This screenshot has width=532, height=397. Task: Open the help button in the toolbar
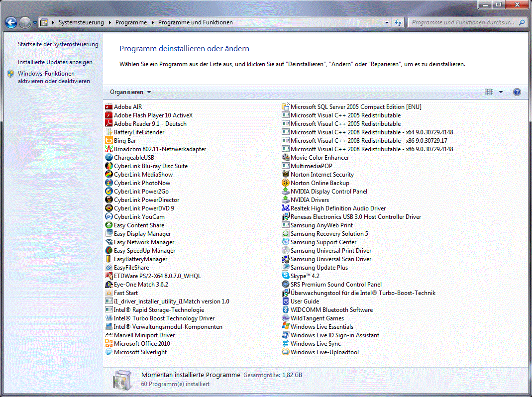tap(517, 92)
